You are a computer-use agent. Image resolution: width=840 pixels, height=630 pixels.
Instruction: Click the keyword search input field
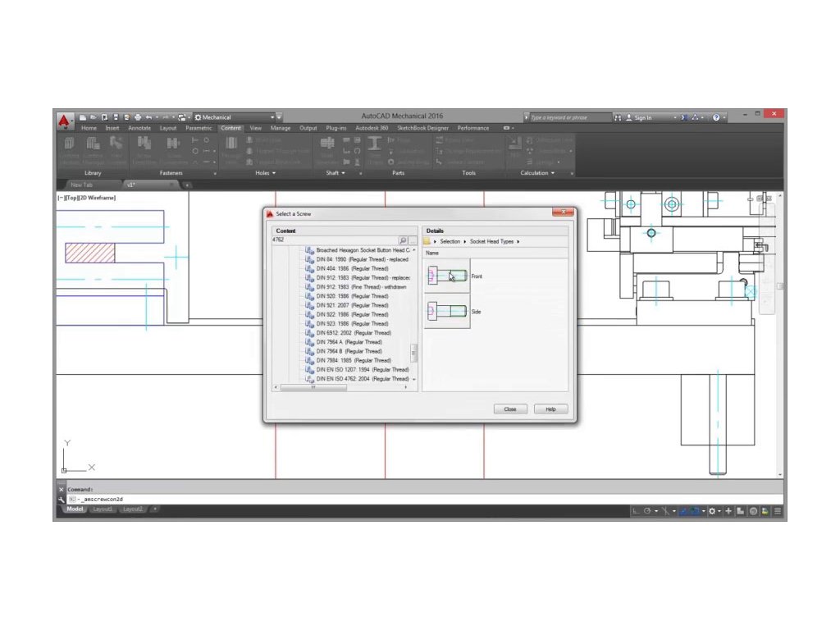tap(570, 117)
